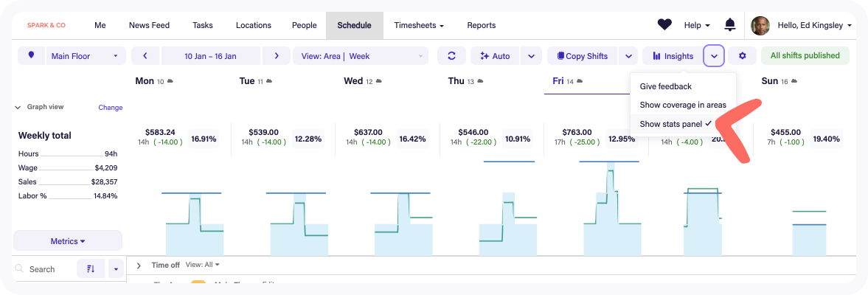Image resolution: width=868 pixels, height=295 pixels.
Task: Collapse the Graph view section
Action: (x=18, y=108)
